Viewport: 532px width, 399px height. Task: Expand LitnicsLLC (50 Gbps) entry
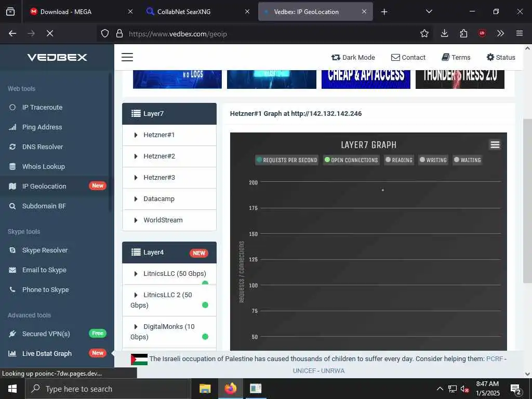(169, 273)
